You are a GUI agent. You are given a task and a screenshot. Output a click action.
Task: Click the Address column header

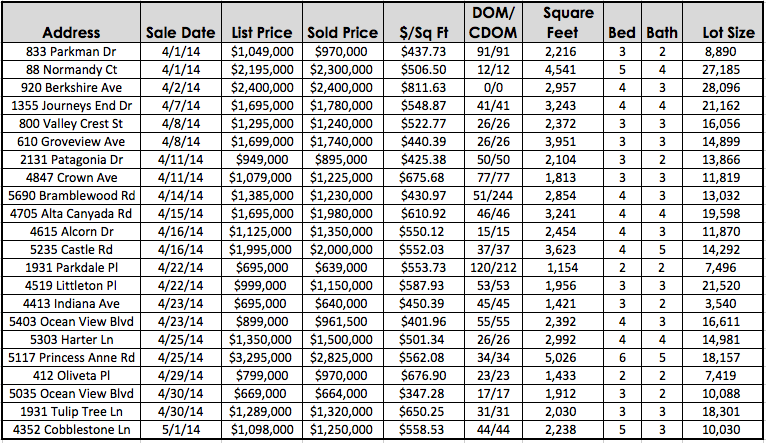point(71,32)
